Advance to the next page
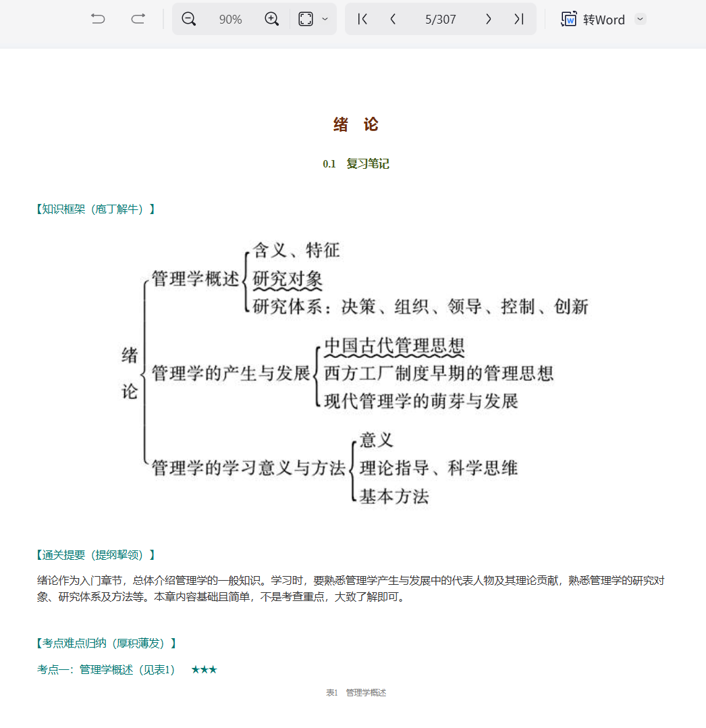Screen dimensions: 706x728 488,19
